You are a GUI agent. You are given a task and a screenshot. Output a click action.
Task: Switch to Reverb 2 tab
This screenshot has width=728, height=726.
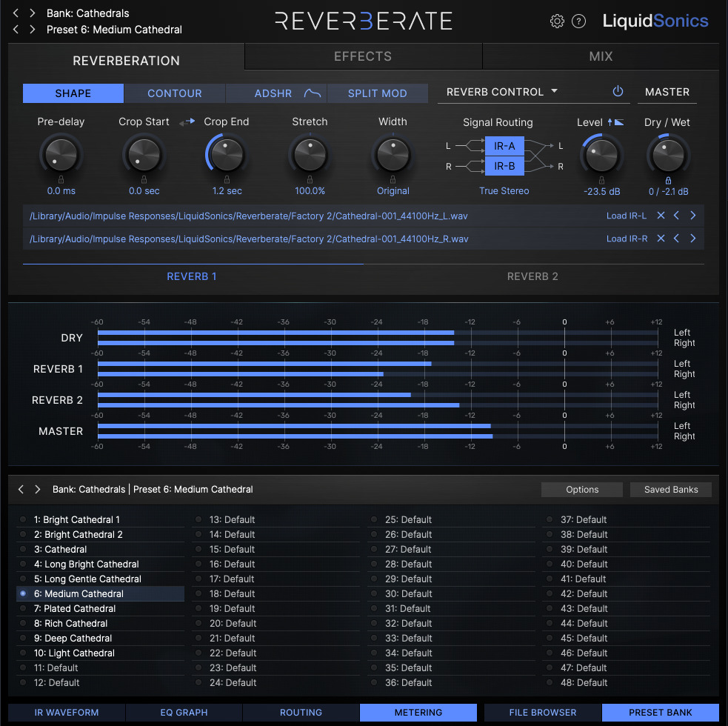532,276
